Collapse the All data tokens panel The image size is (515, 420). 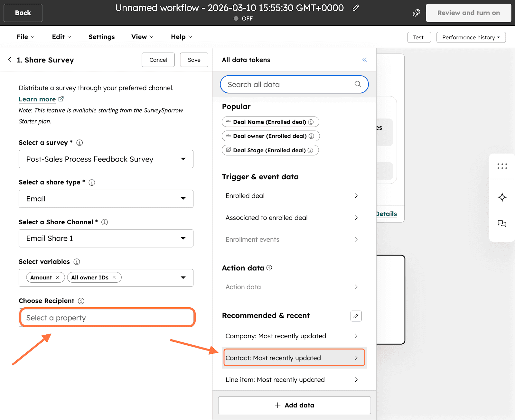[x=364, y=60]
